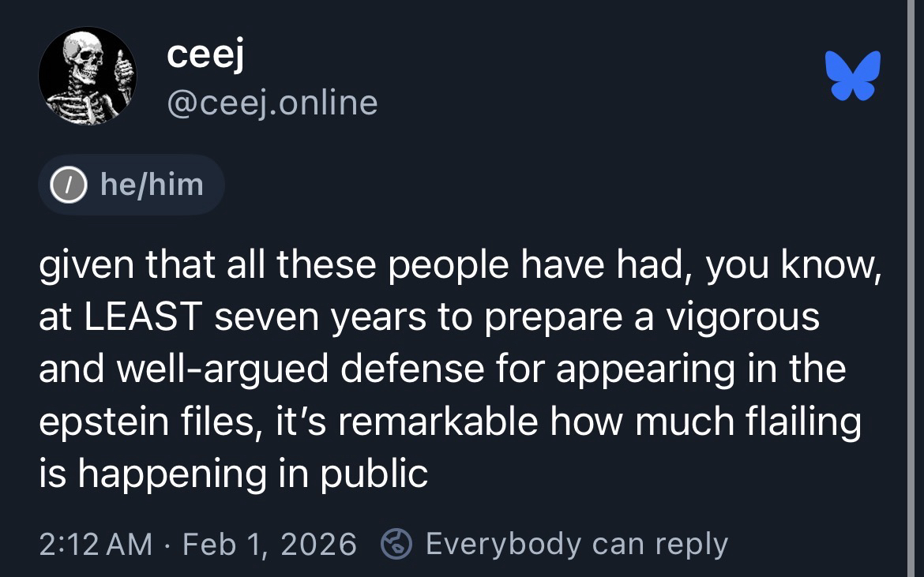
Task: Visit the @ceej.online handle
Action: 272,102
